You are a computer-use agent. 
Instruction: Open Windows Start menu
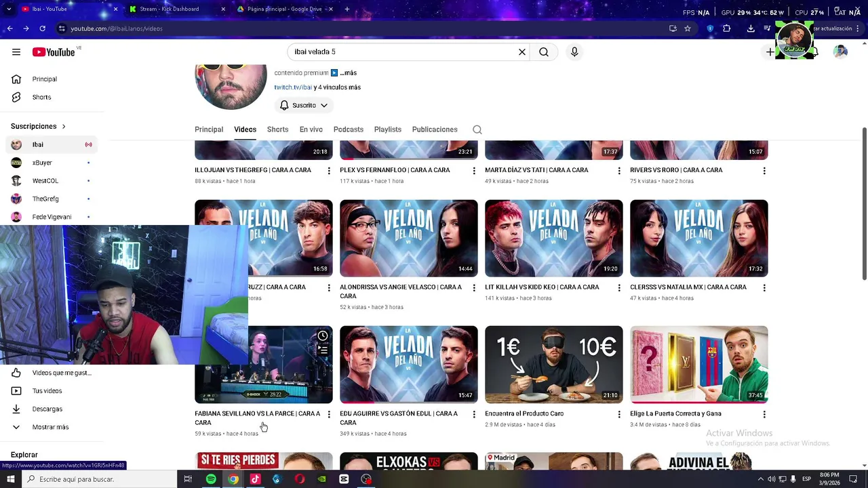click(10, 479)
